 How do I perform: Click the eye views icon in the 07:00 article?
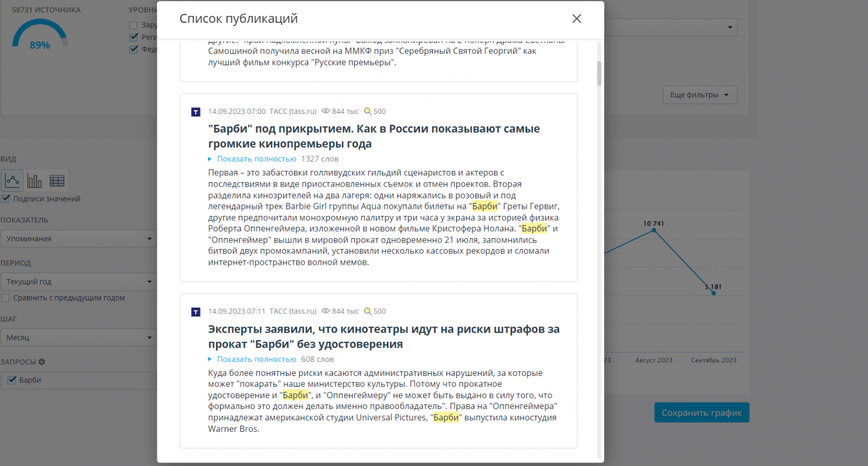tap(325, 111)
